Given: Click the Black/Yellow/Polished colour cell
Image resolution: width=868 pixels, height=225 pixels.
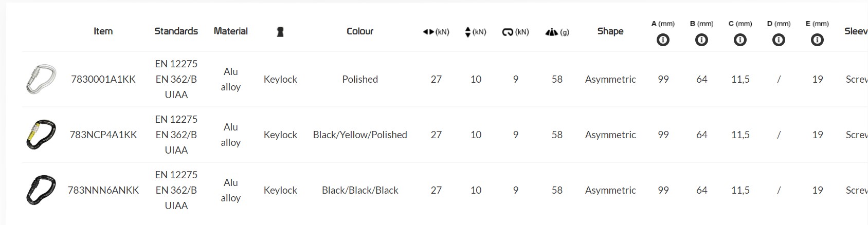Looking at the screenshot, I should coord(359,135).
